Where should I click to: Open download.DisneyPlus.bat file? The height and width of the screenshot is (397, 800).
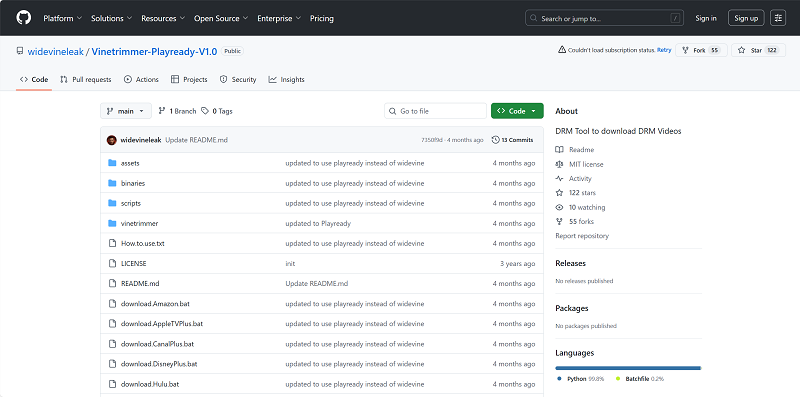coord(159,364)
